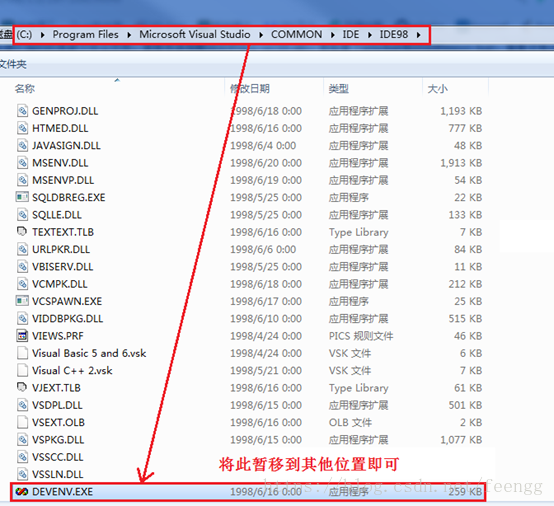Image resolution: width=554 pixels, height=506 pixels.
Task: Expand breadcrumb arrow after IDE98
Action: click(x=419, y=35)
